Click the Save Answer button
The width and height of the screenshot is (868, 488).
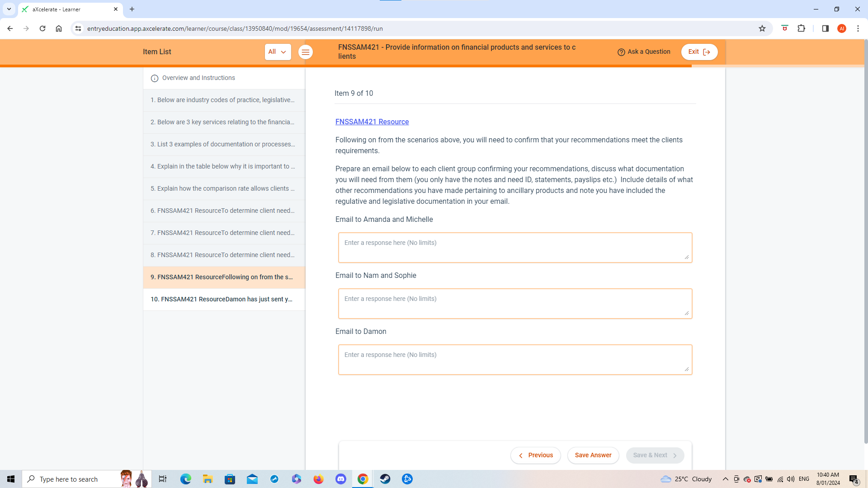[593, 455]
